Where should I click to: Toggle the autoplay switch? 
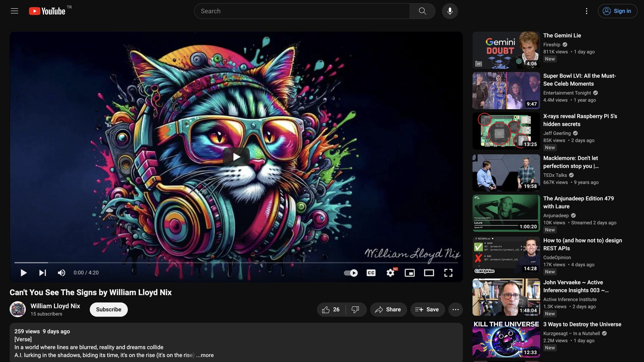coord(351,273)
